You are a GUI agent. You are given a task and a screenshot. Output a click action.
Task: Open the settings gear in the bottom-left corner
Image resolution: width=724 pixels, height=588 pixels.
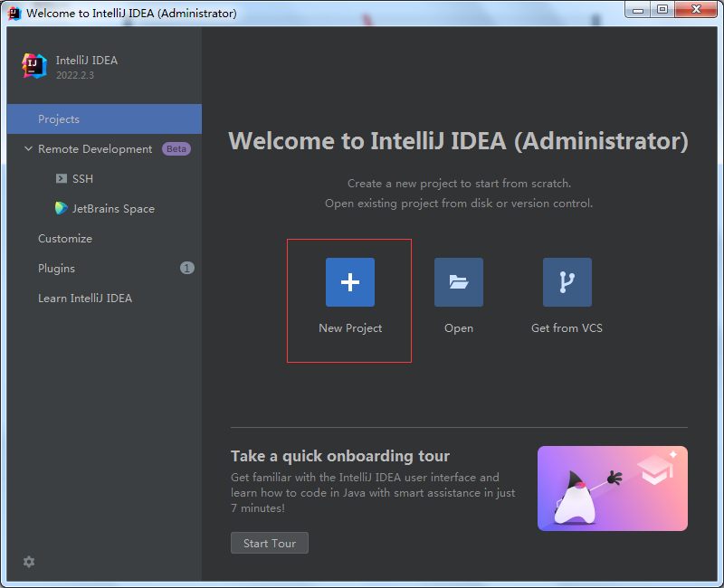coord(29,562)
